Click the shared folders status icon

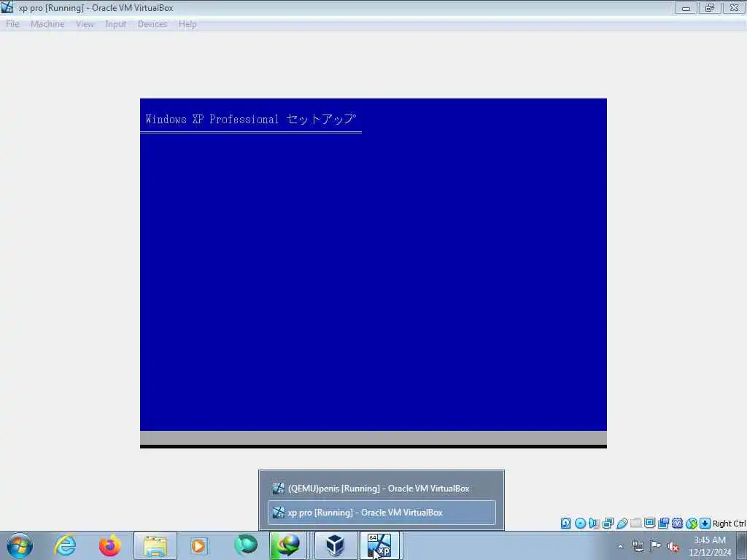click(635, 524)
